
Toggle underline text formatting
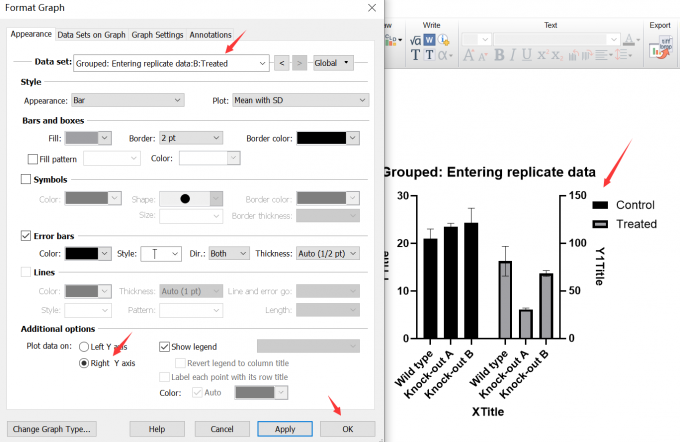coord(527,55)
